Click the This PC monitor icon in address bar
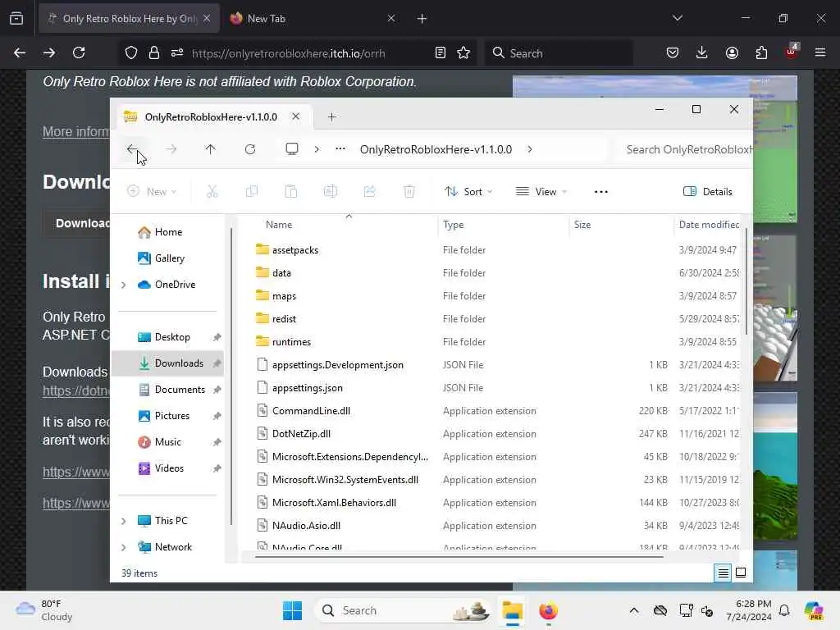840x630 pixels. click(x=292, y=149)
